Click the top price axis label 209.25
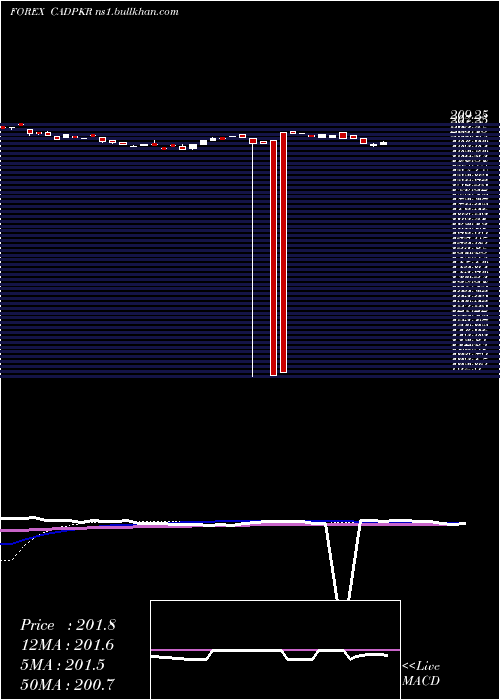 coord(469,115)
